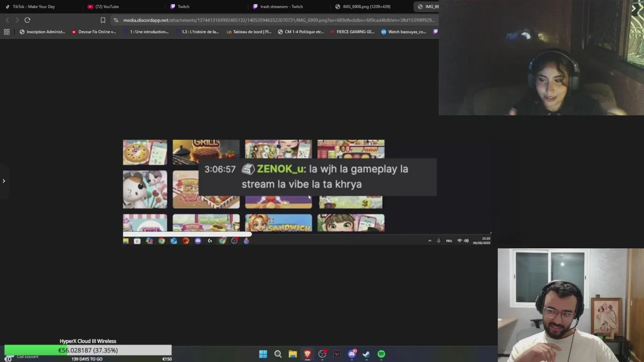Open the Inscription Administ... bookmark

click(x=42, y=32)
